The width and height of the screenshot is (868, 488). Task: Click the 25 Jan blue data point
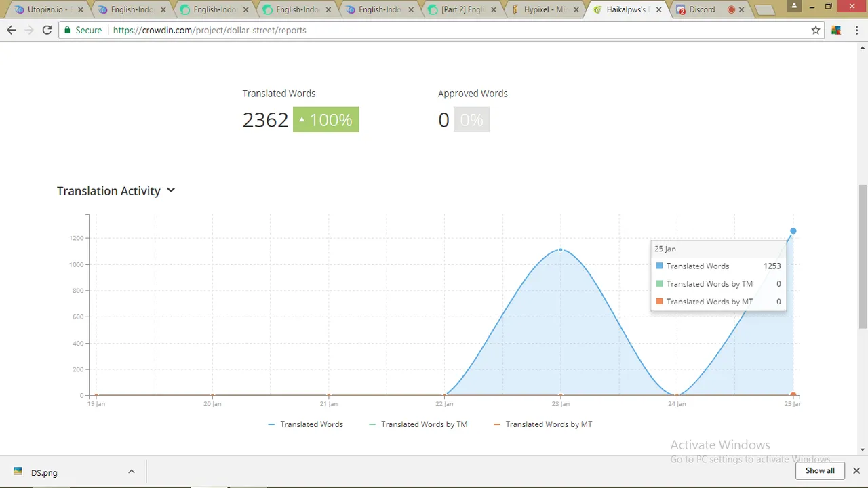pyautogui.click(x=793, y=231)
